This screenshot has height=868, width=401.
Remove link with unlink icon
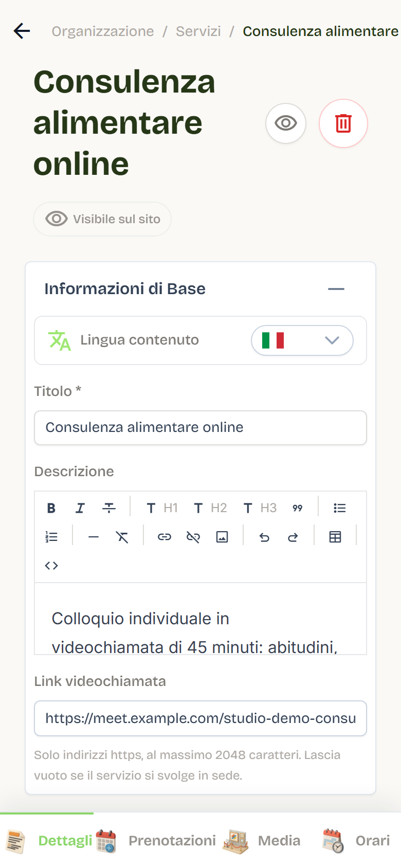(193, 537)
